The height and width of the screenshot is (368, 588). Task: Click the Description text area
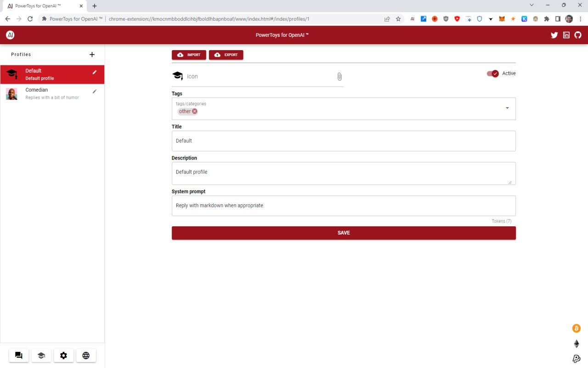pos(344,173)
